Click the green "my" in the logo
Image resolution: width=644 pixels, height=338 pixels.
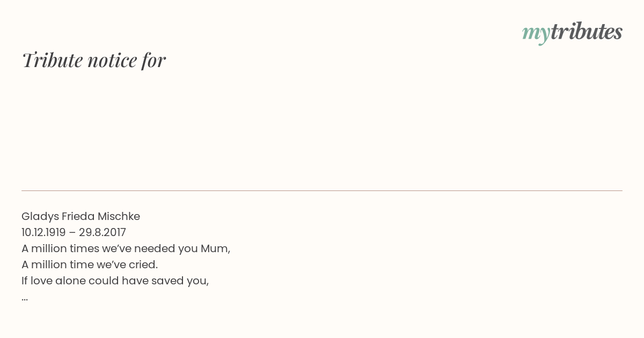[x=536, y=33]
